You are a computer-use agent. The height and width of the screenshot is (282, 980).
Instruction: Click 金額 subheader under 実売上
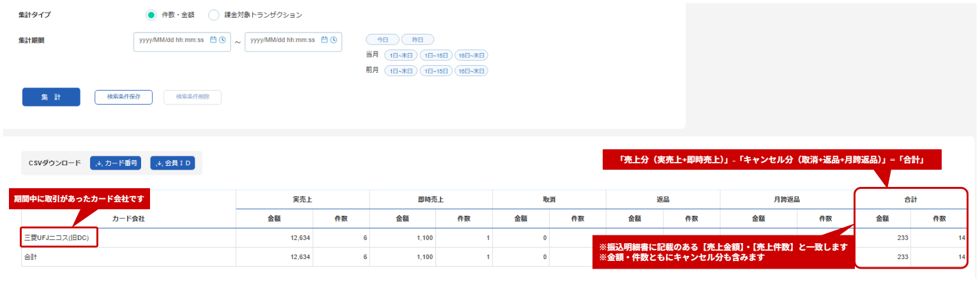[275, 218]
